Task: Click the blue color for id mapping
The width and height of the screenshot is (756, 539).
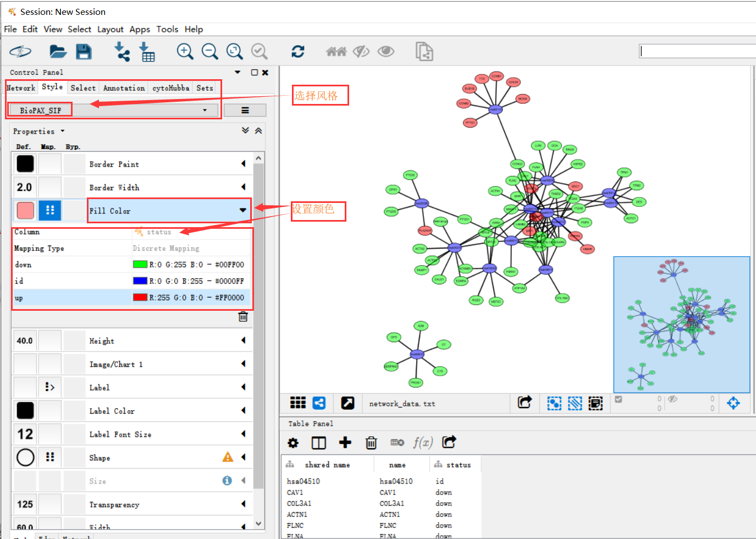Action: pos(140,281)
